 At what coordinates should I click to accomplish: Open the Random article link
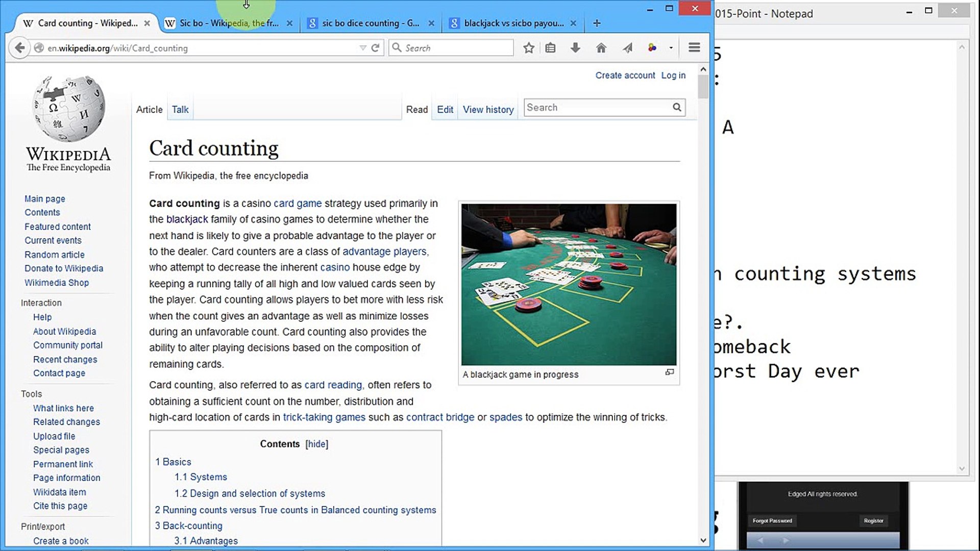(x=54, y=255)
